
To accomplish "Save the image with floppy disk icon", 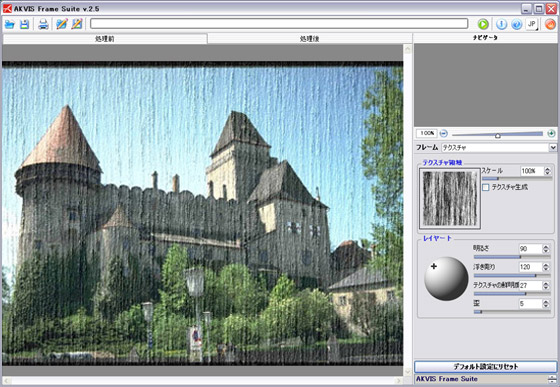I will pyautogui.click(x=24, y=24).
